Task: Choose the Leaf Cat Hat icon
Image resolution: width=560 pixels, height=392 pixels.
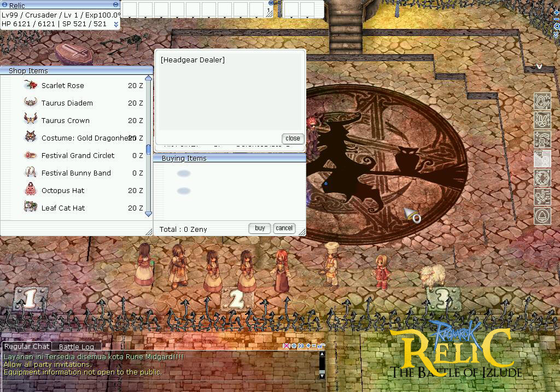Action: click(31, 206)
